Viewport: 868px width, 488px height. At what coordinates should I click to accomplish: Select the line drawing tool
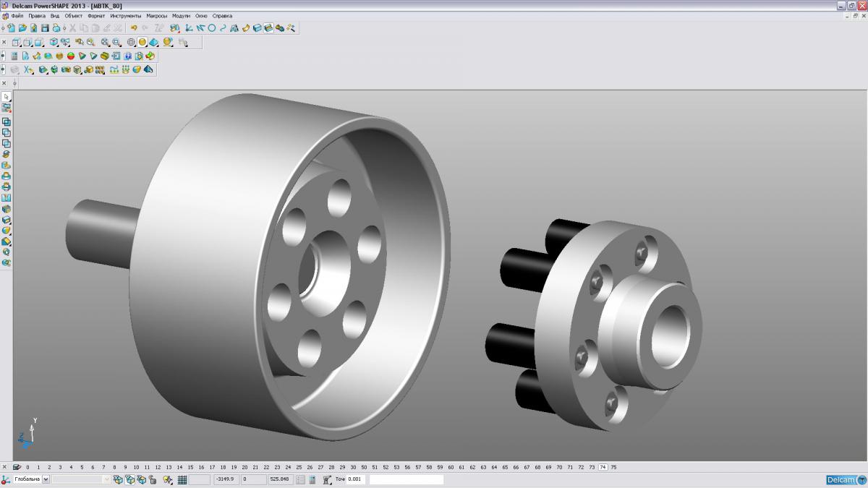tap(200, 27)
